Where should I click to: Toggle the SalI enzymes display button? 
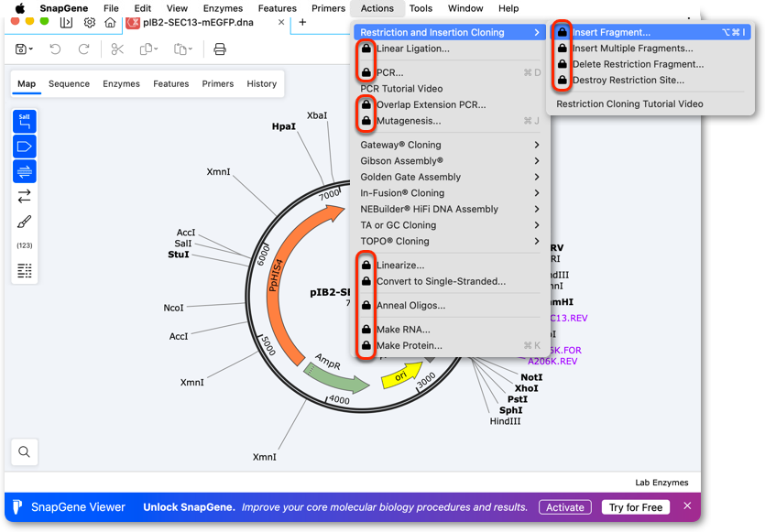point(25,122)
